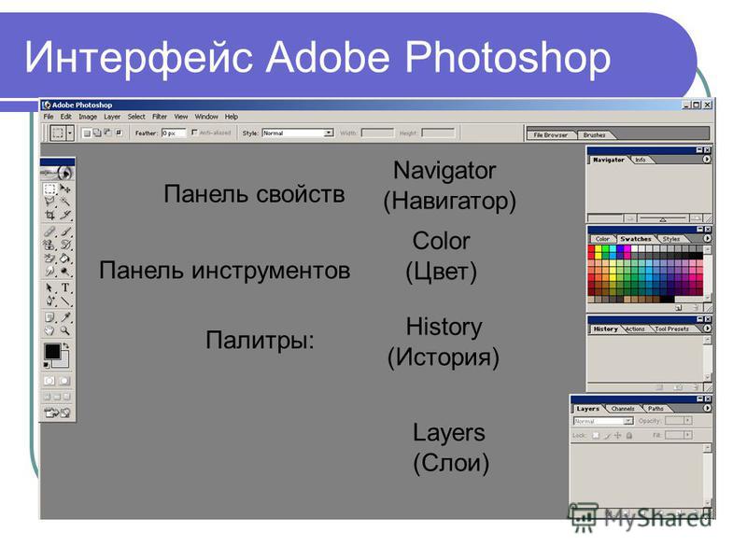Screen dimensions: 747x560
Task: Select the Move tool
Action: (x=65, y=189)
